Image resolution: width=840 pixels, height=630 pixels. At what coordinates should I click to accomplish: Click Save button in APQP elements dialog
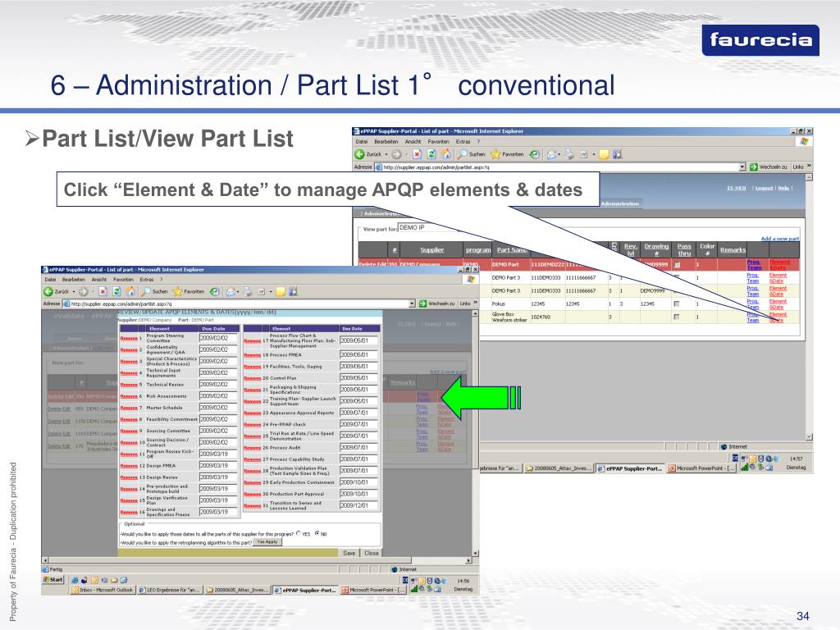pyautogui.click(x=349, y=553)
